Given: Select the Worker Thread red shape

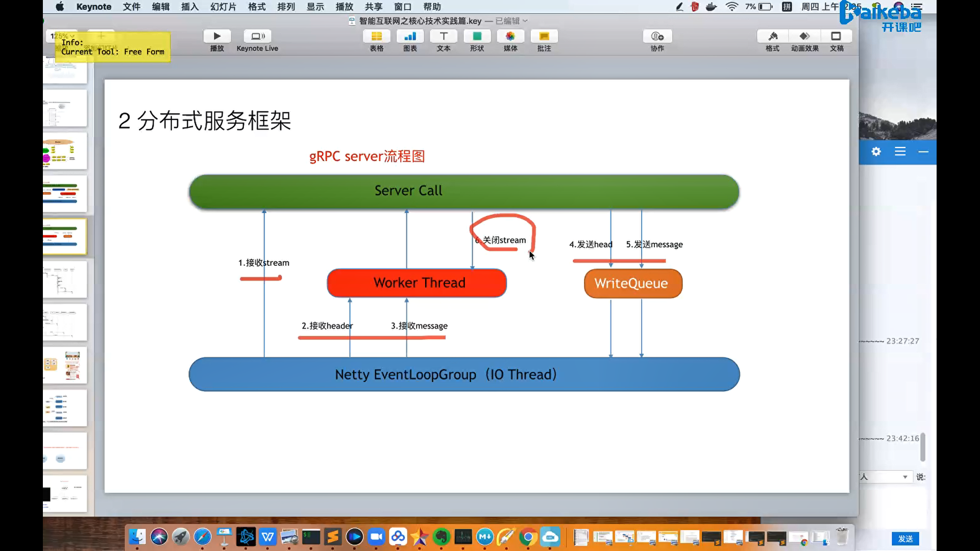Looking at the screenshot, I should [x=416, y=283].
